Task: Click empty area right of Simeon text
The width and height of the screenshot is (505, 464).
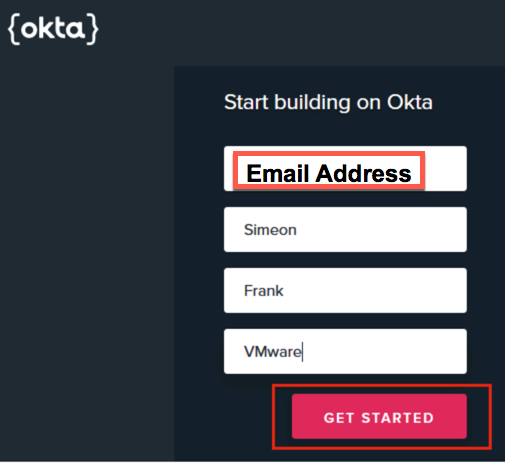Action: 382,230
